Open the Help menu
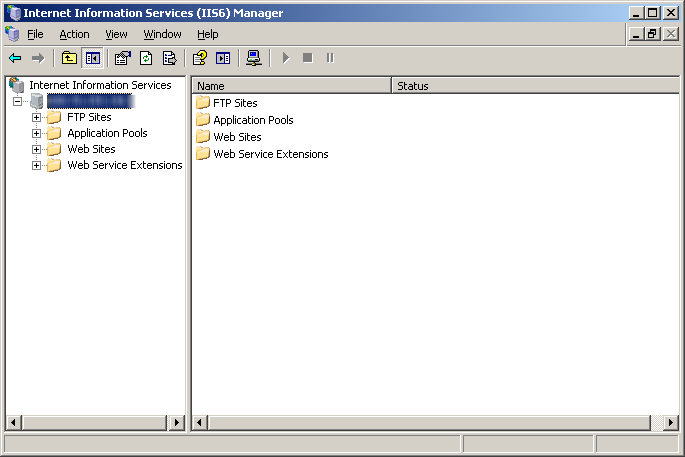Image resolution: width=685 pixels, height=457 pixels. (x=208, y=34)
